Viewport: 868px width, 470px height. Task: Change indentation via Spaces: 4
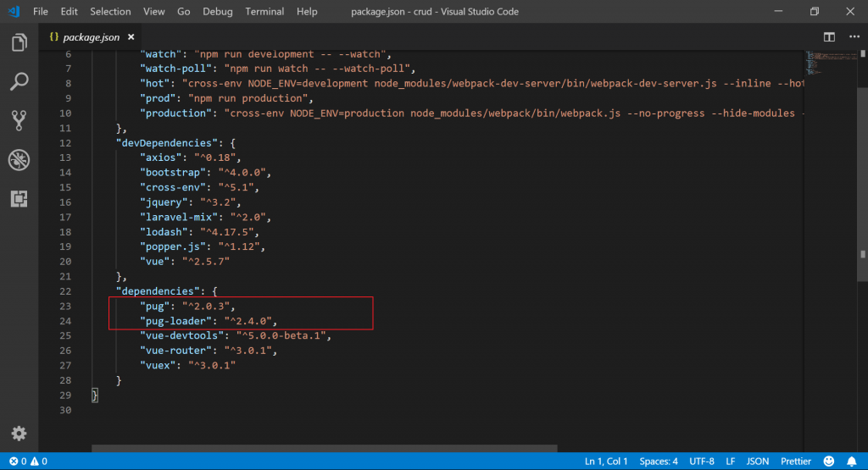pyautogui.click(x=658, y=462)
